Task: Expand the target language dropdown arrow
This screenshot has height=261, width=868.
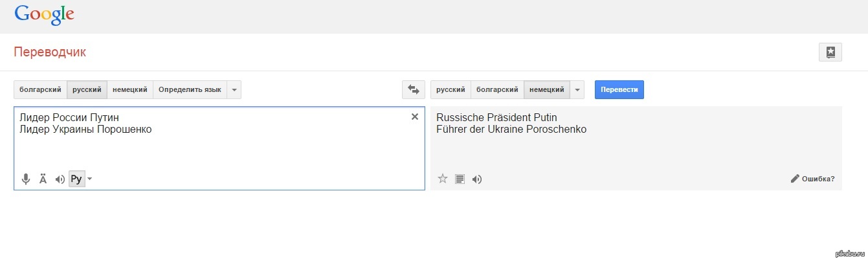Action: click(577, 90)
